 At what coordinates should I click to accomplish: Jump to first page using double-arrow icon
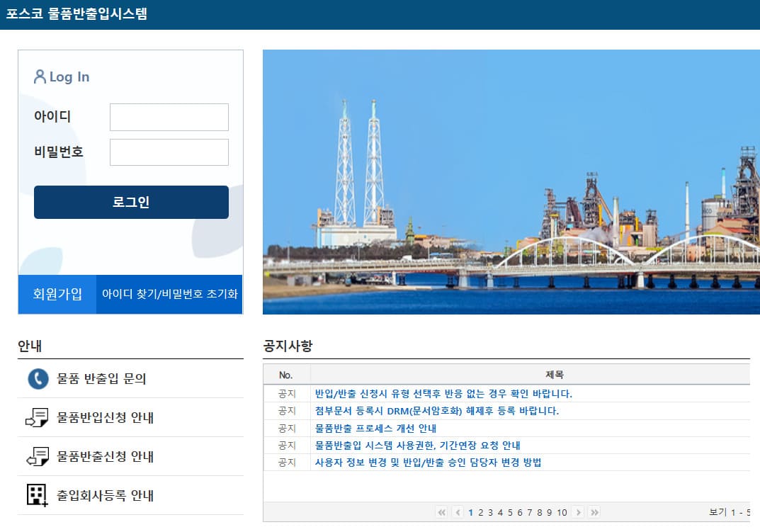point(441,511)
